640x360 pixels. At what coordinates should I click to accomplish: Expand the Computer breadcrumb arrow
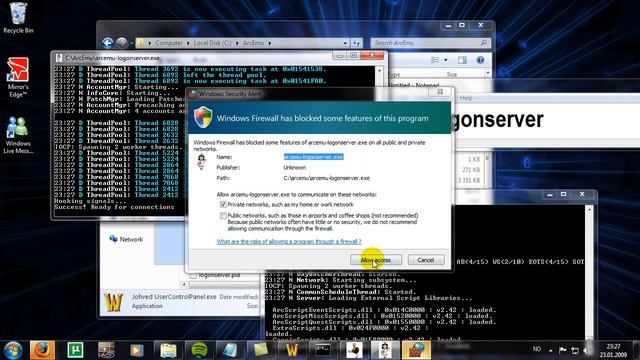(x=188, y=43)
